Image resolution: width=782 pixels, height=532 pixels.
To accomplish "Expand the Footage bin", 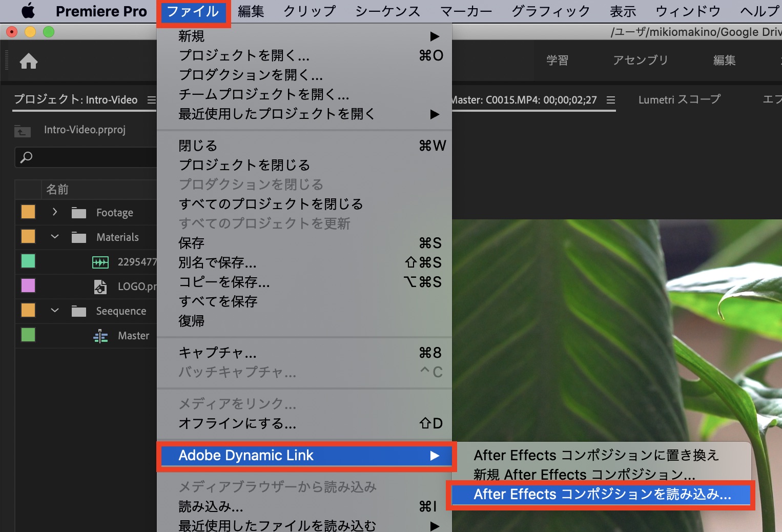I will 55,212.
